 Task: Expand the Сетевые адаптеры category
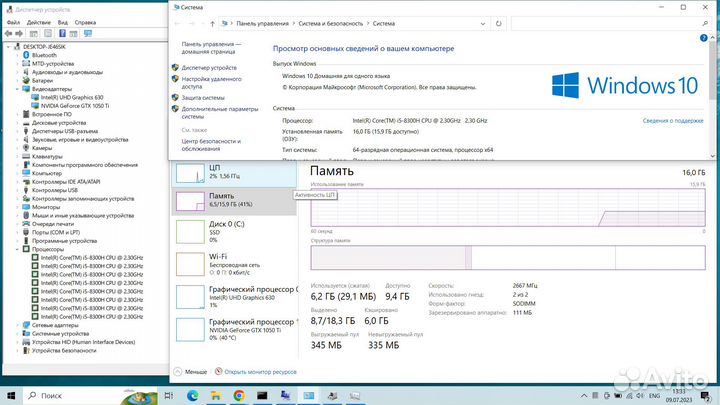pos(17,325)
